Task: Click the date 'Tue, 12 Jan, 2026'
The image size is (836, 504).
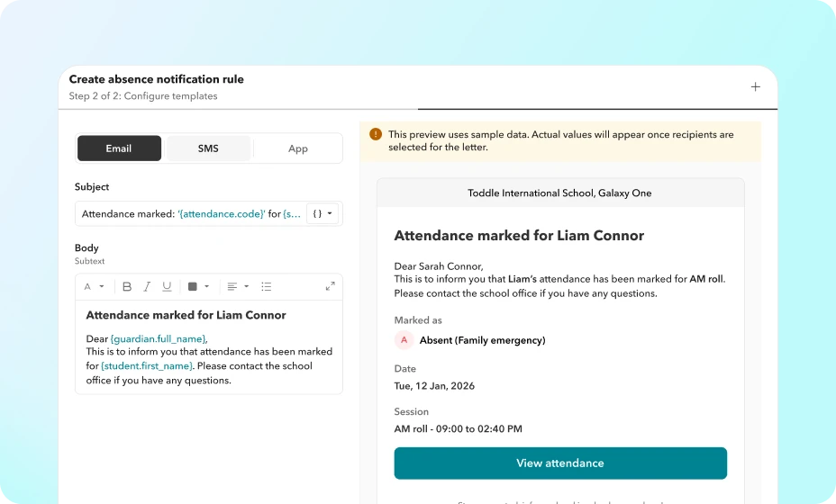Action: (x=434, y=386)
